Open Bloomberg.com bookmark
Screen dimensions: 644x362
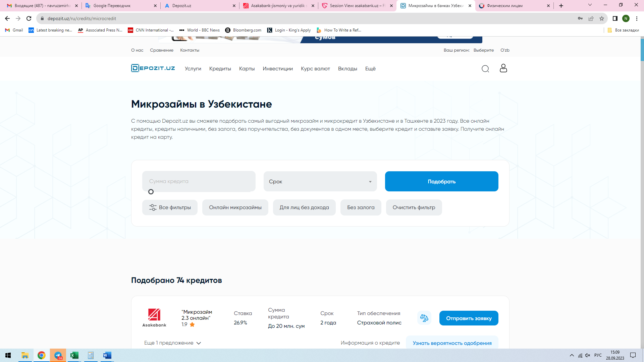tap(243, 30)
